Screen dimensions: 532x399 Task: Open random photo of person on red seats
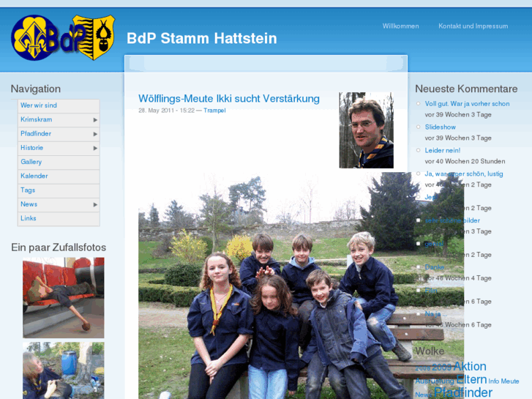point(64,298)
